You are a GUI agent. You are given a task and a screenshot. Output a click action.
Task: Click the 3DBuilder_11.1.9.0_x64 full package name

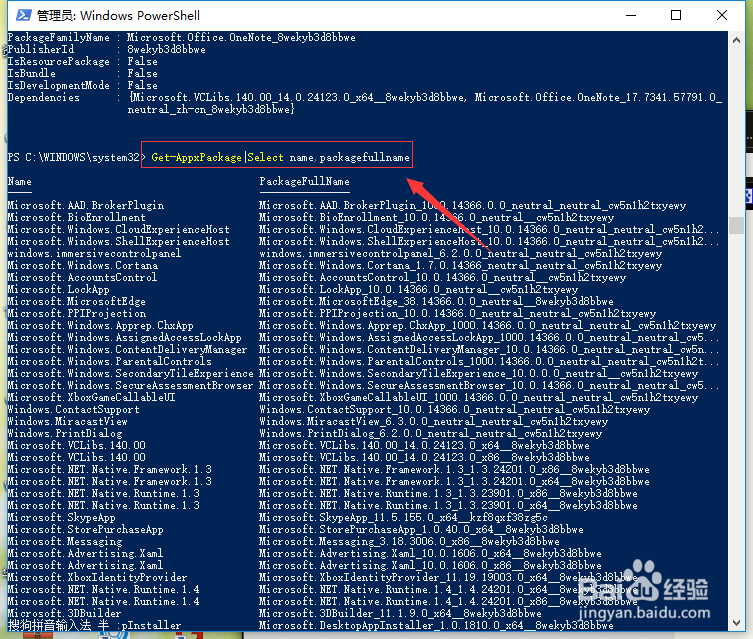(401, 614)
